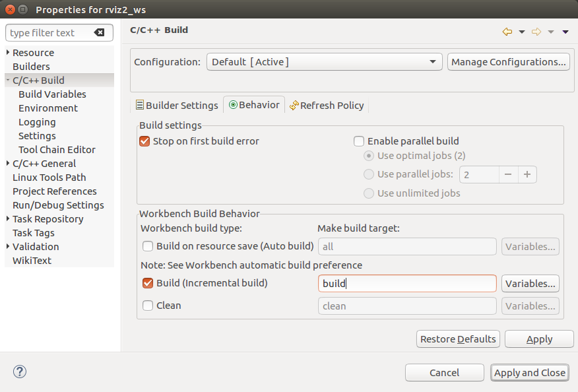The image size is (578, 392).
Task: Expand the Resource tree node
Action: tap(8, 53)
